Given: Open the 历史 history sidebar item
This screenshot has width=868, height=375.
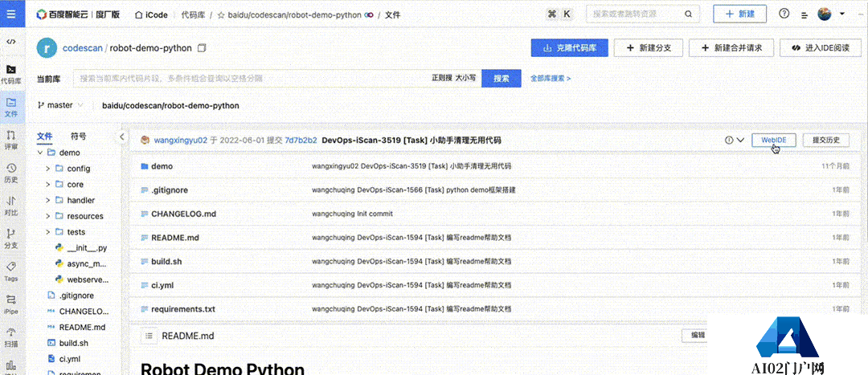Looking at the screenshot, I should pyautogui.click(x=11, y=173).
